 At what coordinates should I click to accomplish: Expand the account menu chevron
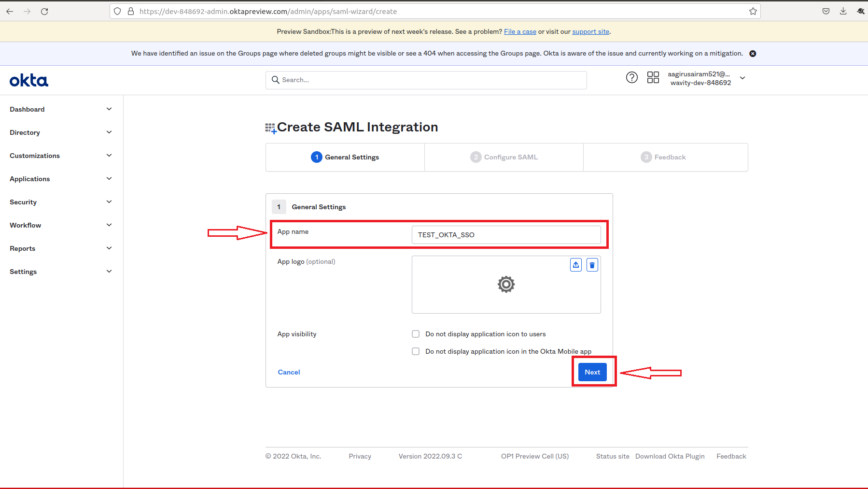[742, 78]
